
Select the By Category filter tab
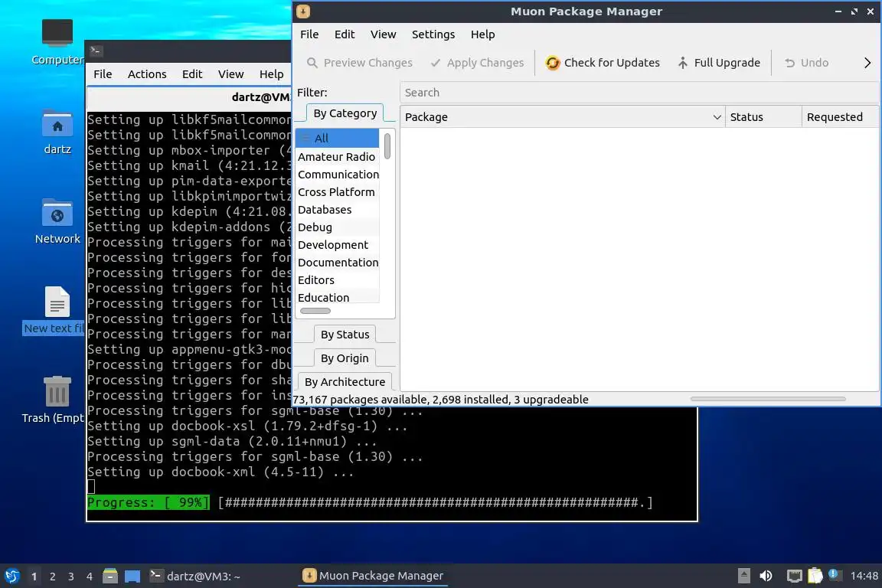pyautogui.click(x=345, y=113)
